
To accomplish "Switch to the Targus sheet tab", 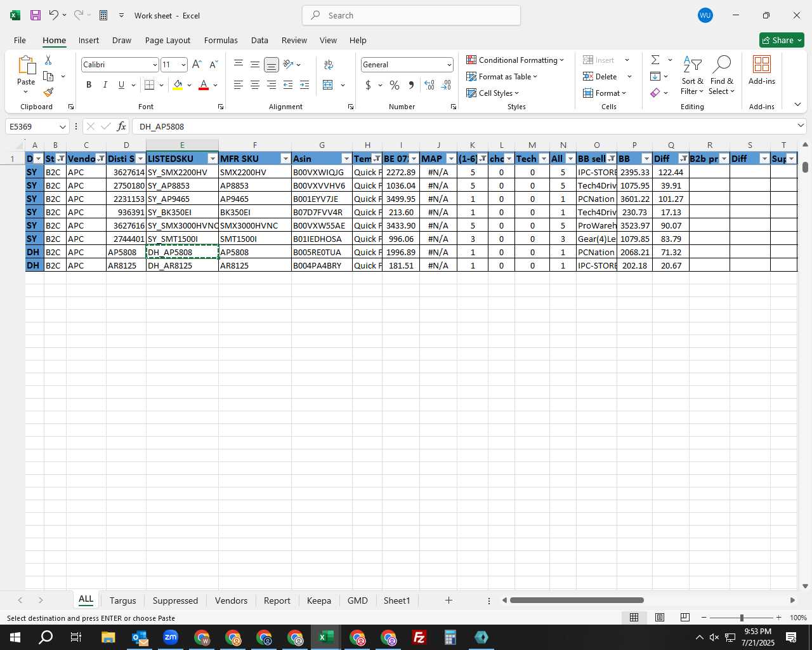I will [122, 600].
